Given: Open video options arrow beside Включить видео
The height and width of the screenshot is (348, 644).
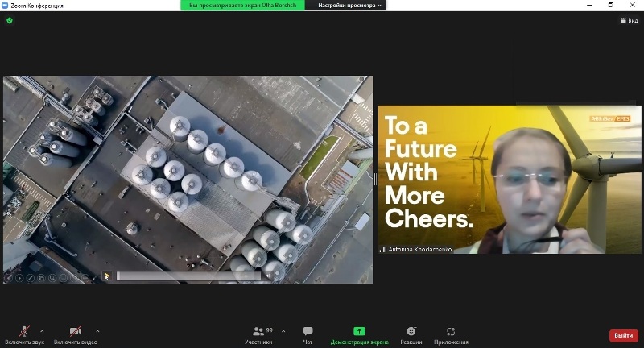Looking at the screenshot, I should pos(97,331).
